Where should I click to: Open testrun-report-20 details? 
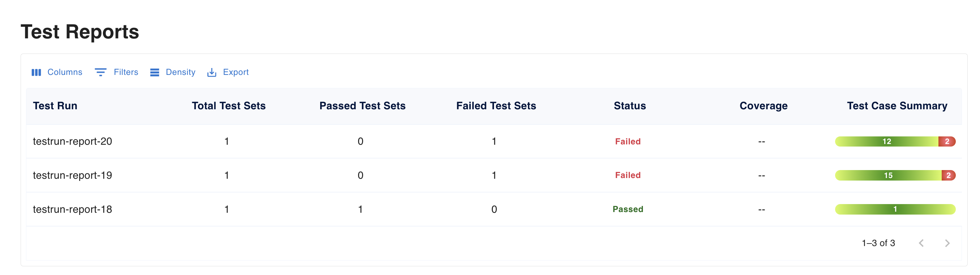tap(72, 141)
